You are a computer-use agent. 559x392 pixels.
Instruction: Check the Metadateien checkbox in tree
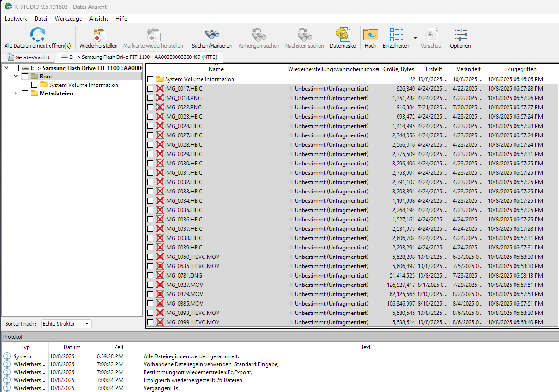coord(25,93)
